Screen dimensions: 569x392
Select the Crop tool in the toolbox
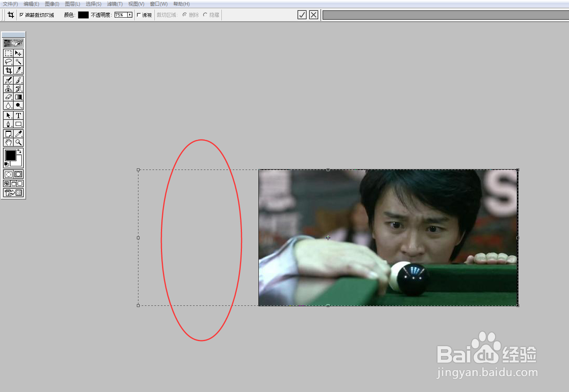pos(8,70)
